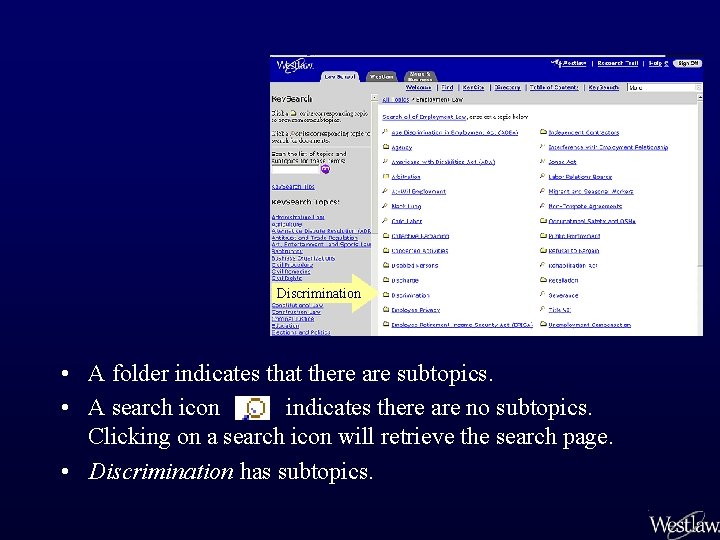
Task: Click the scan topics text input field
Action: pyautogui.click(x=295, y=169)
